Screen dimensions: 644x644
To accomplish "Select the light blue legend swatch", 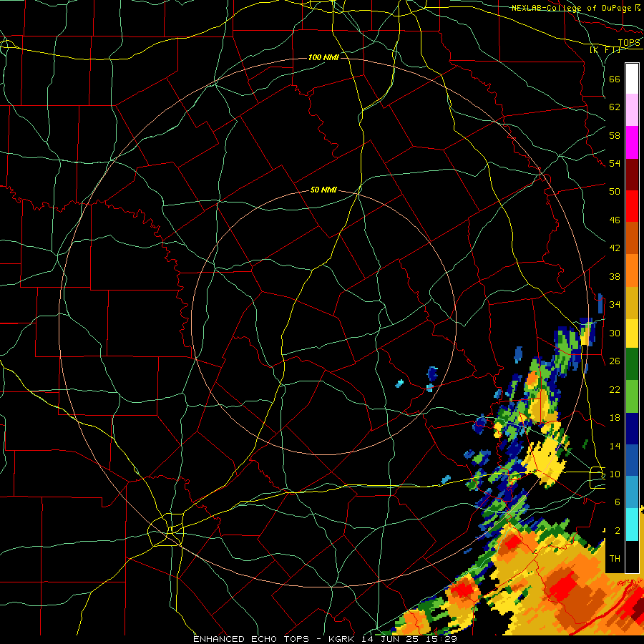I will pyautogui.click(x=632, y=492).
